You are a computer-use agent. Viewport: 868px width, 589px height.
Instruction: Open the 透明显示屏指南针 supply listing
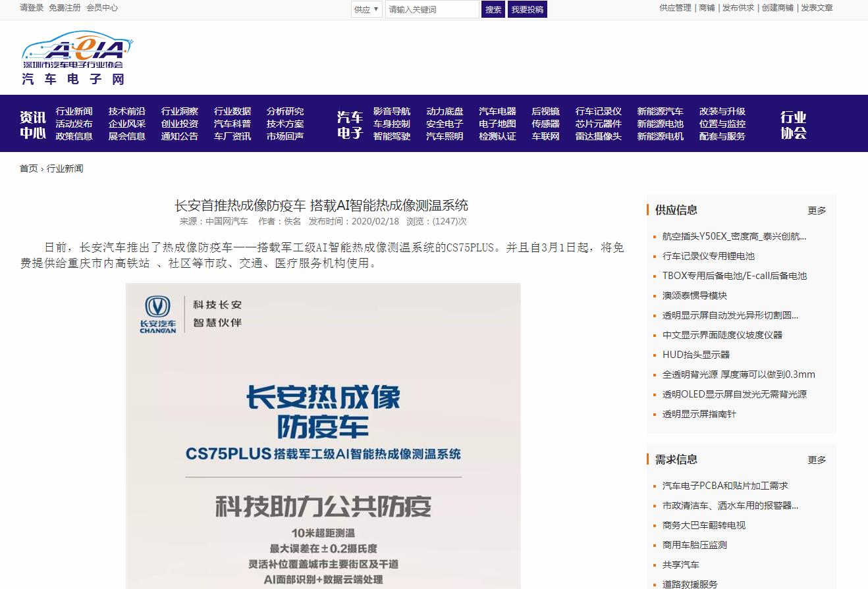coord(699,414)
